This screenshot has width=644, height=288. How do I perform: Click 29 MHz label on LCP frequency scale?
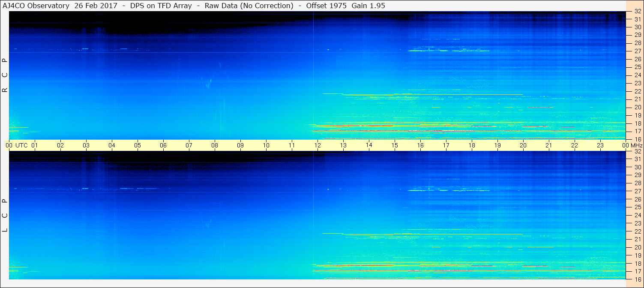click(x=637, y=175)
